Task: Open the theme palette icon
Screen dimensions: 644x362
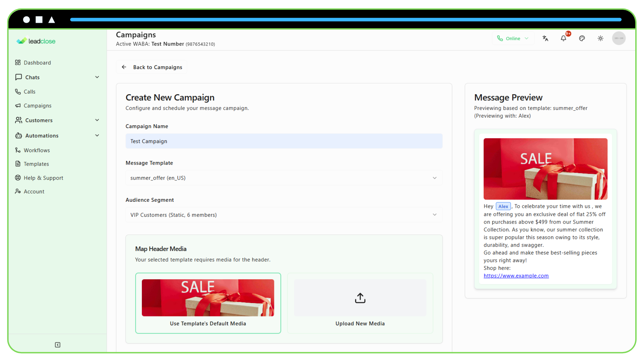Action: pyautogui.click(x=582, y=38)
